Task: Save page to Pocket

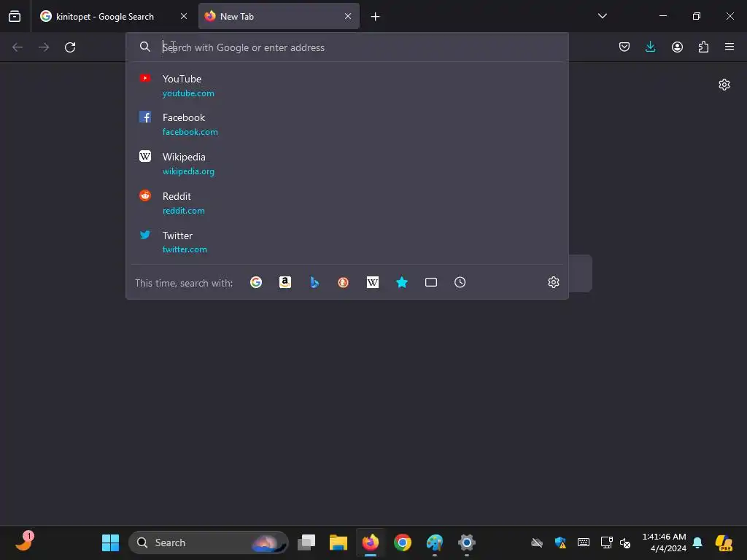Action: (624, 47)
